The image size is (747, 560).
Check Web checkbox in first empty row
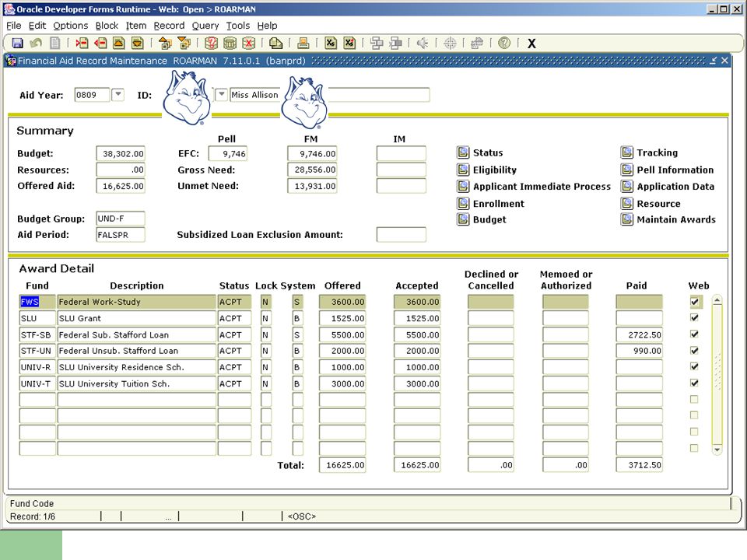[694, 399]
